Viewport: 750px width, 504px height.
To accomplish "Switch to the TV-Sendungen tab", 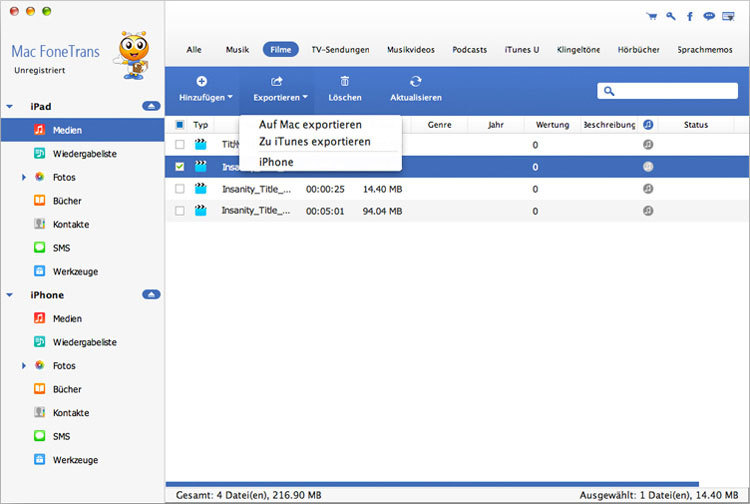I will (x=340, y=49).
